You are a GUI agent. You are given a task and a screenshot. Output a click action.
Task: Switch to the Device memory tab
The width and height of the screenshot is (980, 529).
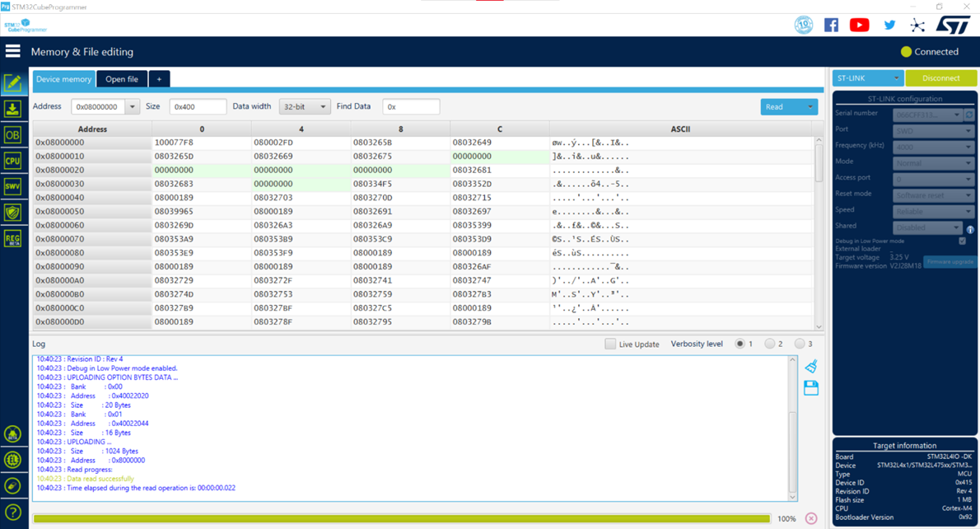63,79
